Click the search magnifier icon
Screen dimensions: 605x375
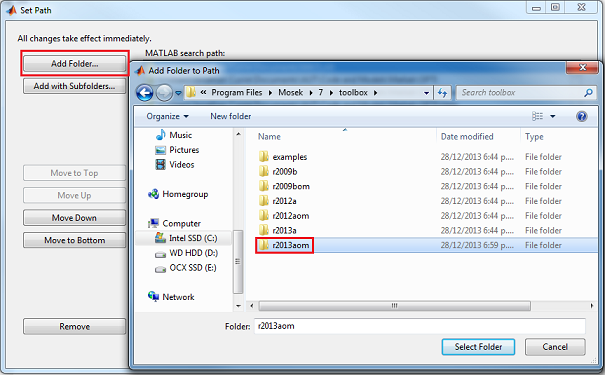[x=588, y=93]
